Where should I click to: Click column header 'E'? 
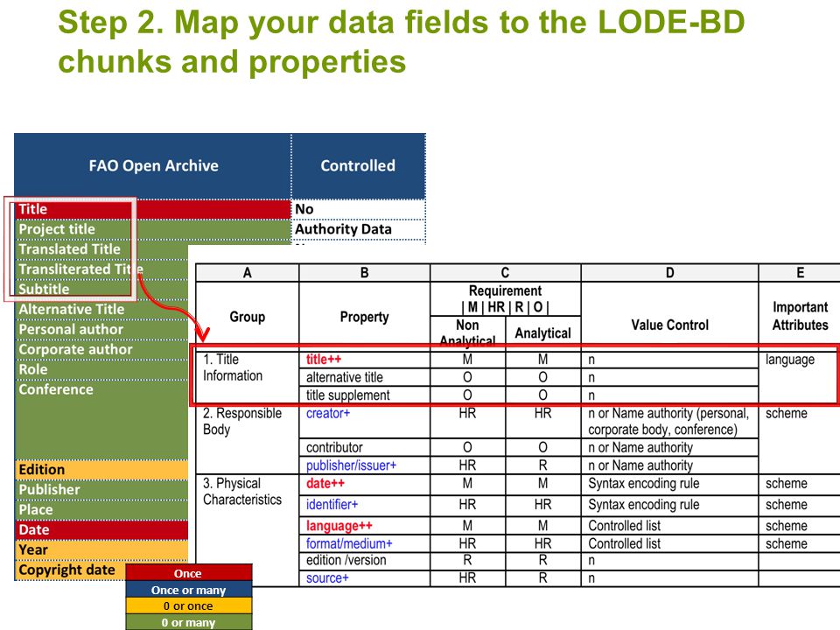pos(800,273)
